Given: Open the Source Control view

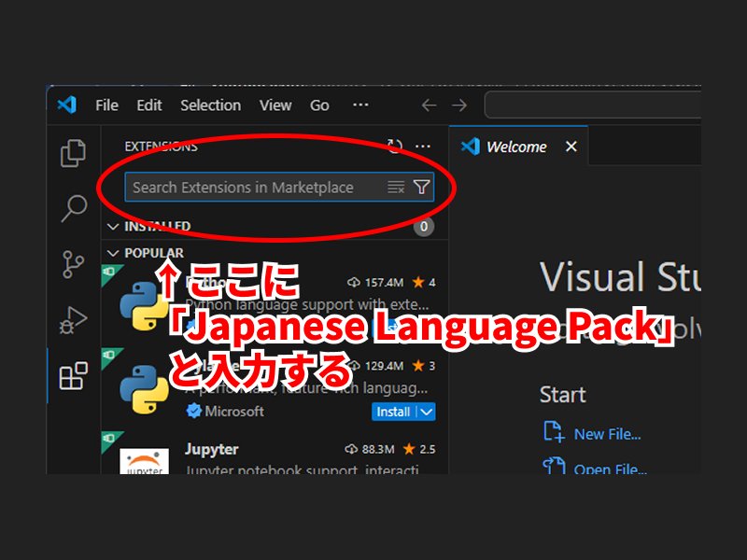Looking at the screenshot, I should [x=73, y=264].
